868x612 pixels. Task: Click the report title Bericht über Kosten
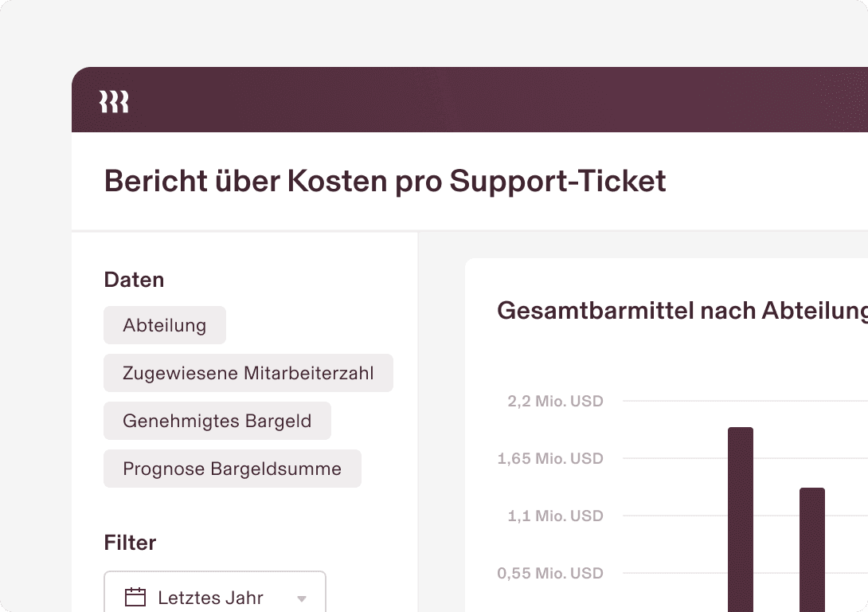(x=385, y=182)
